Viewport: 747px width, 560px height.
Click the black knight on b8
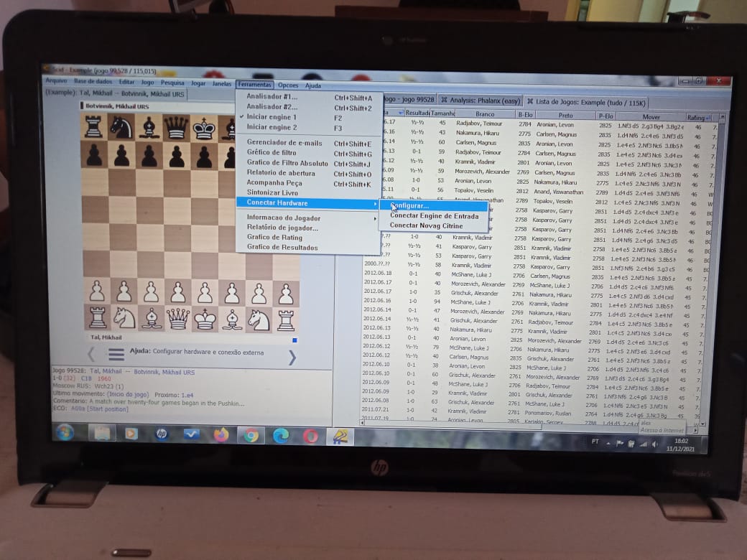[x=121, y=127]
